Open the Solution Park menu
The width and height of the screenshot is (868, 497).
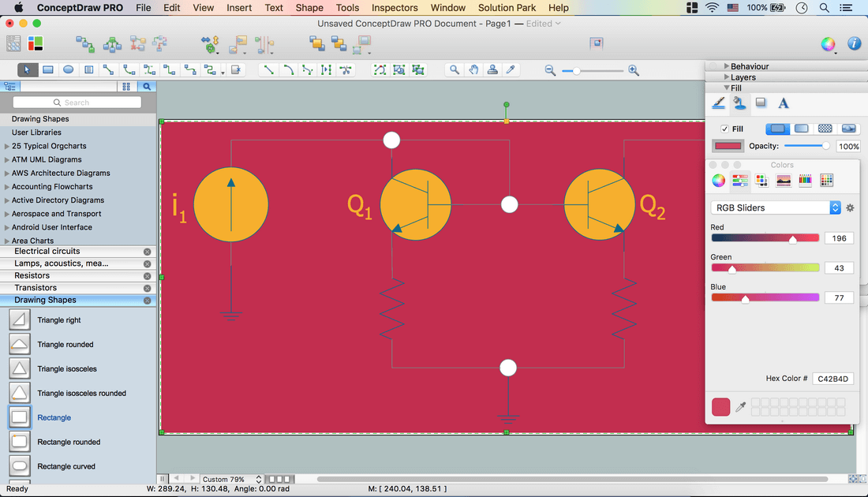(507, 8)
